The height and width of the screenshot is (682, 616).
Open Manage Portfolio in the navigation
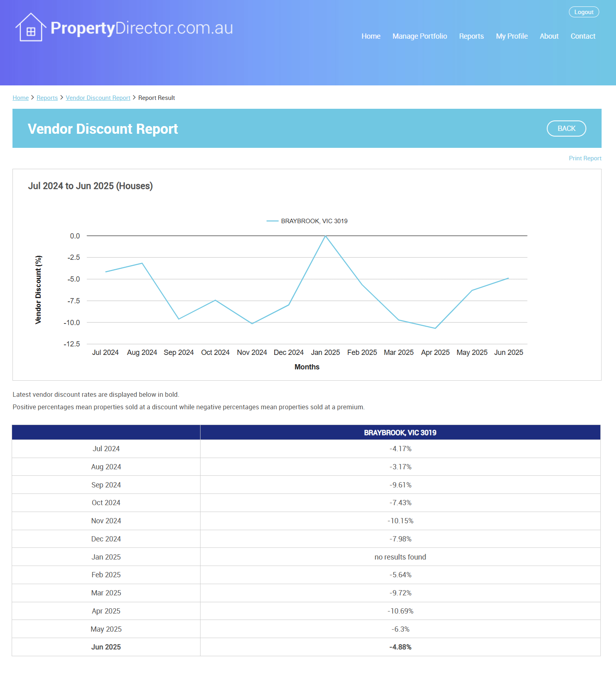pyautogui.click(x=420, y=36)
